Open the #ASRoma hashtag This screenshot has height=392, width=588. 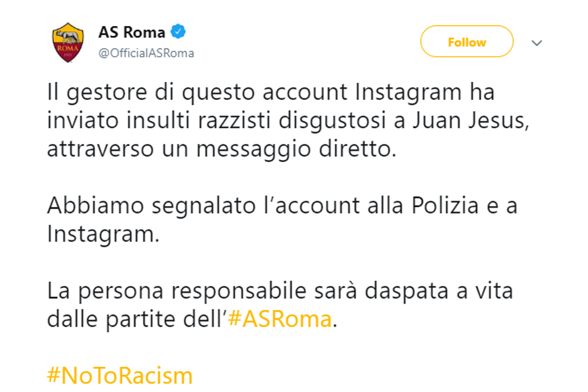(280, 319)
